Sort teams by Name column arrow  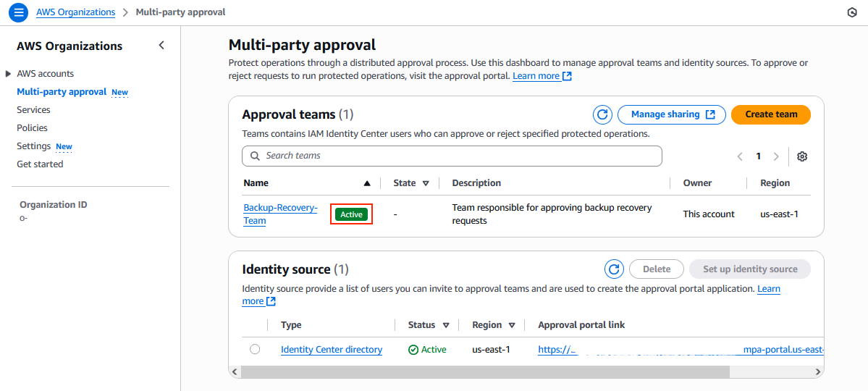[x=367, y=183]
